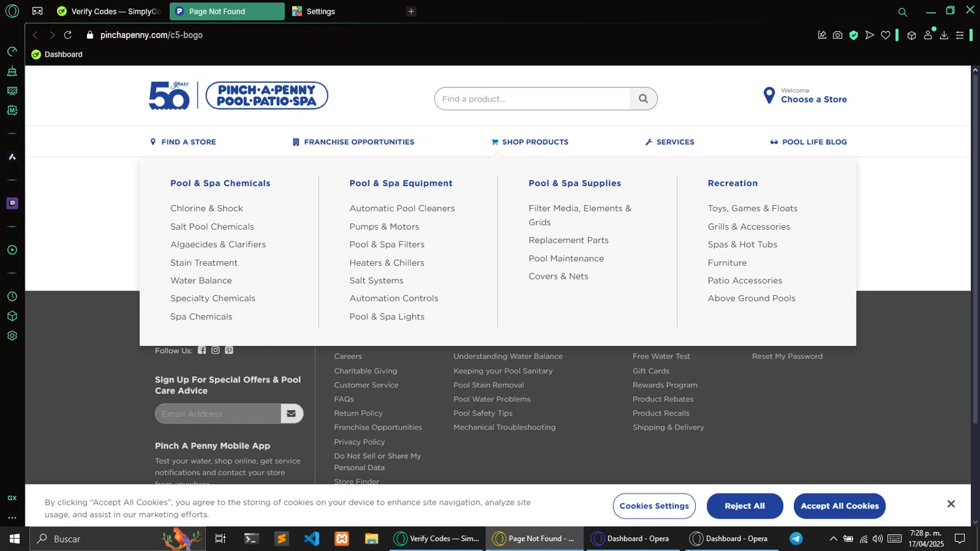This screenshot has width=980, height=551.
Task: Open Dashboard bookmark in bookmarks bar
Action: point(57,54)
